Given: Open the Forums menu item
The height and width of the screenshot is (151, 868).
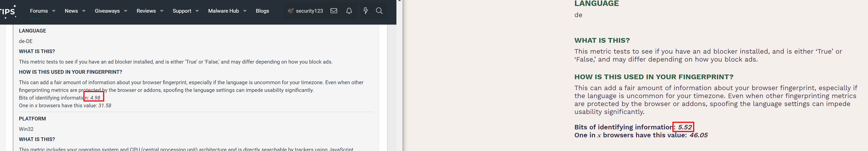Looking at the screenshot, I should [39, 11].
